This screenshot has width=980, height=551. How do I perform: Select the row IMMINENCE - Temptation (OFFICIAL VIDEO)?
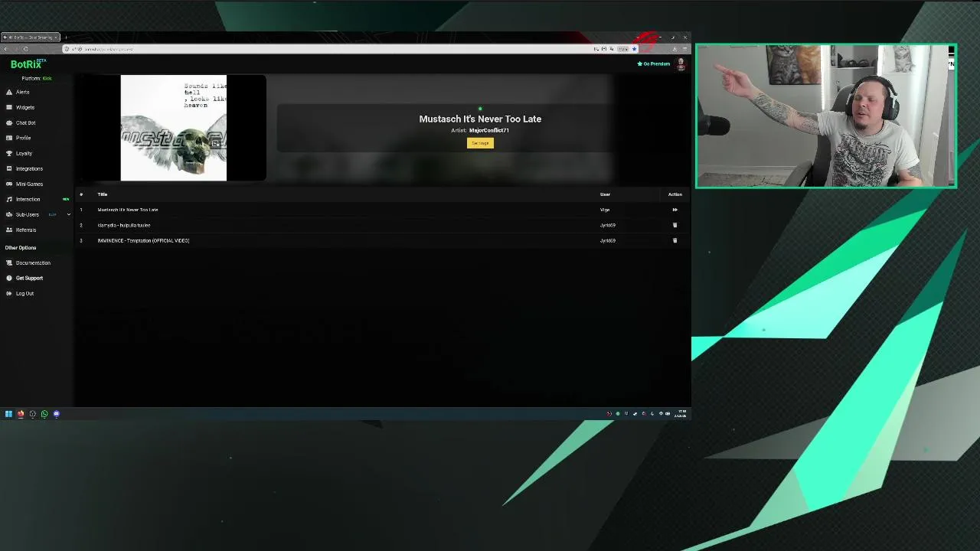tap(381, 240)
